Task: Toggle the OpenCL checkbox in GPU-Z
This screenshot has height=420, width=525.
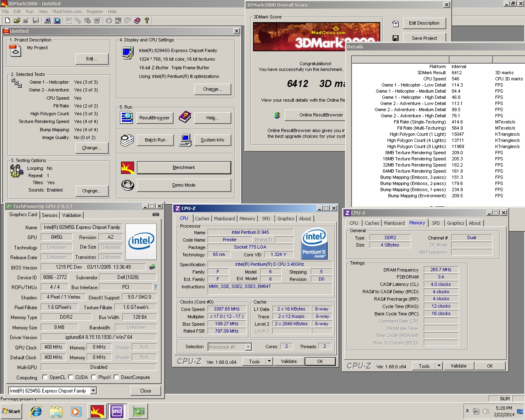Action: click(x=45, y=377)
